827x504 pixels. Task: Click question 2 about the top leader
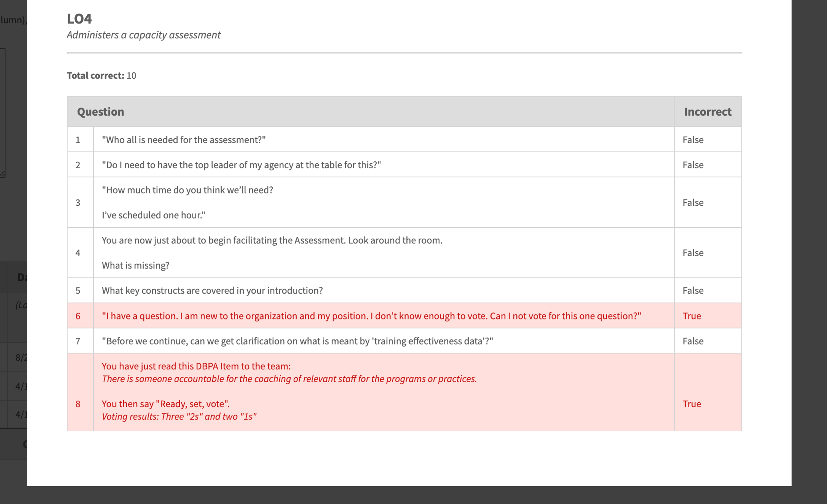(241, 165)
